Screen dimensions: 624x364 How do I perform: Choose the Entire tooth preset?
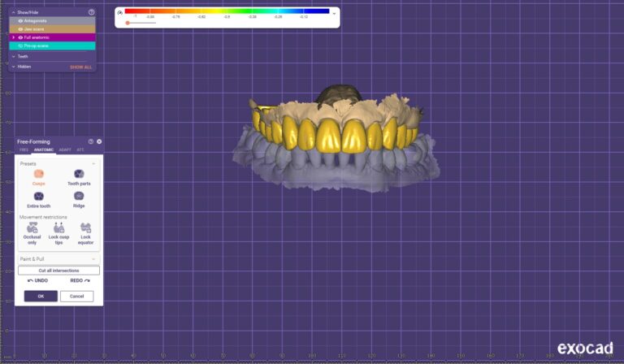38,197
